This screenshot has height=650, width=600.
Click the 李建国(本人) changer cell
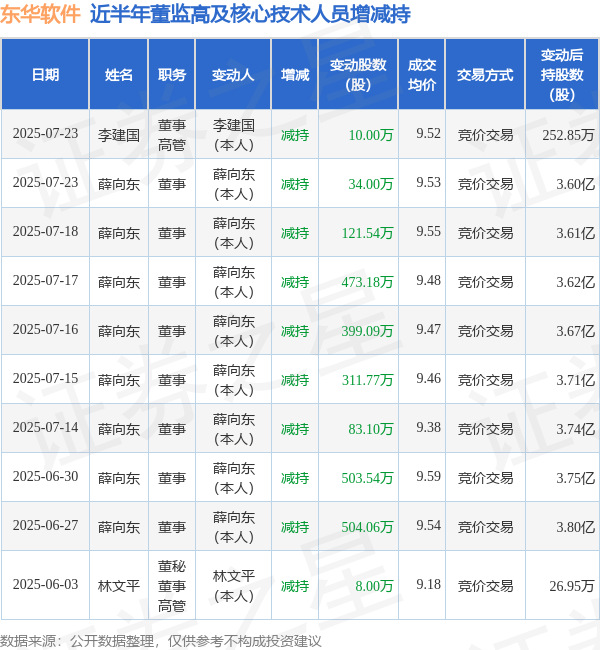pos(233,135)
